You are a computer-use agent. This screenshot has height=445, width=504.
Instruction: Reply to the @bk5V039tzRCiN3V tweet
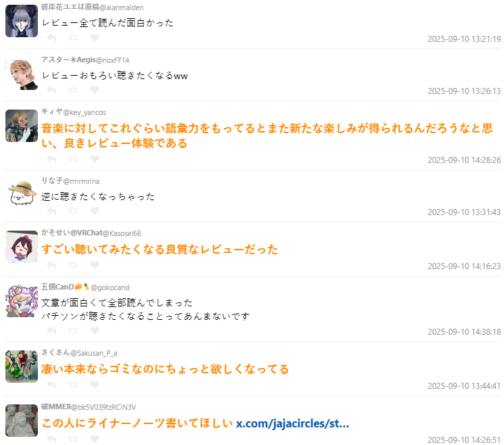point(51,438)
